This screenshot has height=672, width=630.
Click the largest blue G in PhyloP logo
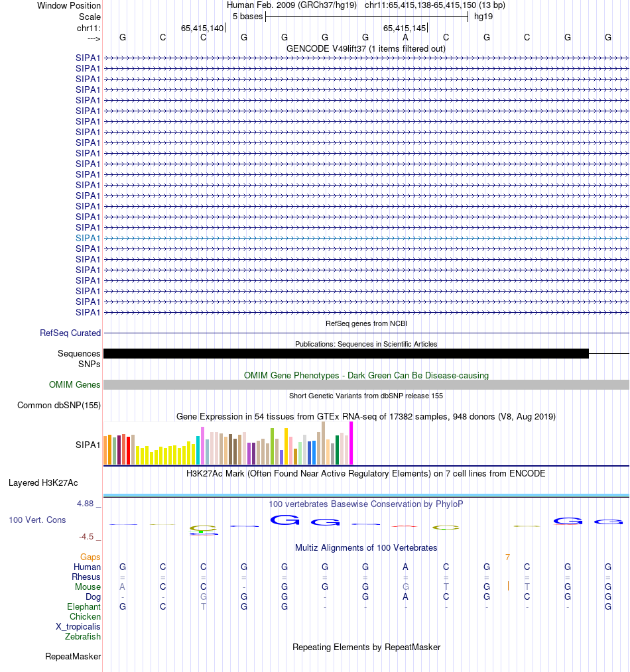coord(284,520)
